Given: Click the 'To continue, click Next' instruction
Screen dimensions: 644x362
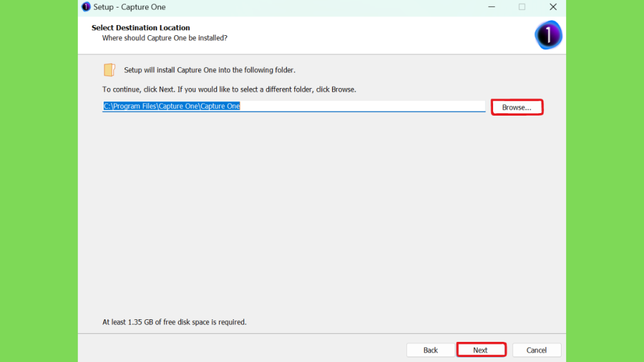Looking at the screenshot, I should point(229,89).
